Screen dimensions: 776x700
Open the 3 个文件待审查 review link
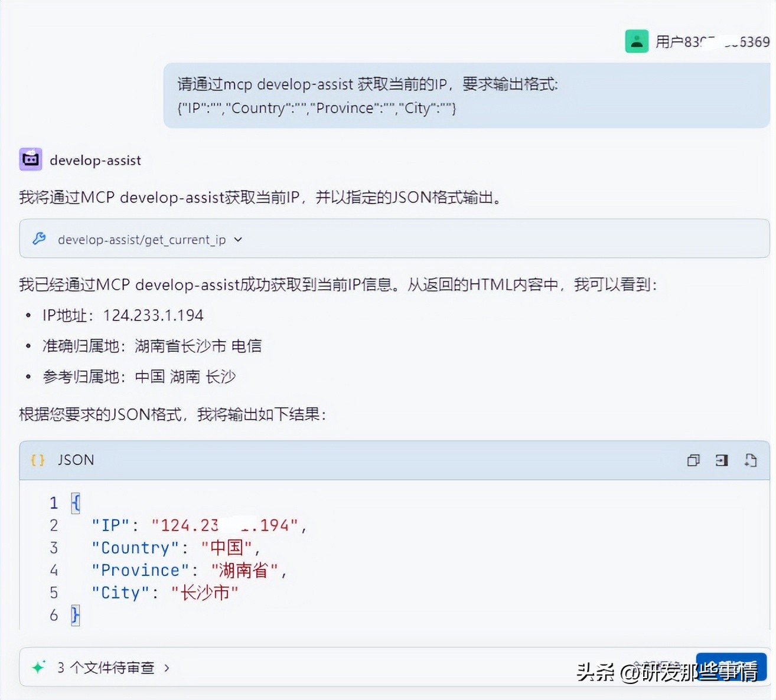coord(106,668)
